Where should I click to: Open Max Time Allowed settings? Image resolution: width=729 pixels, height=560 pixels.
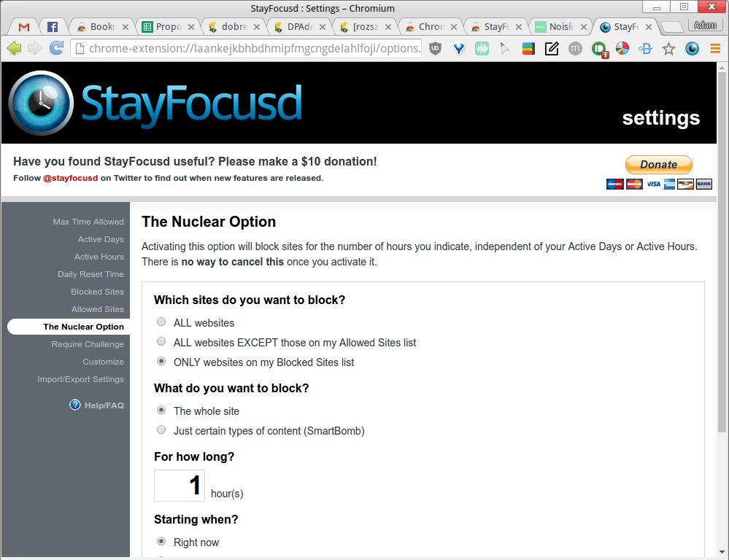88,222
